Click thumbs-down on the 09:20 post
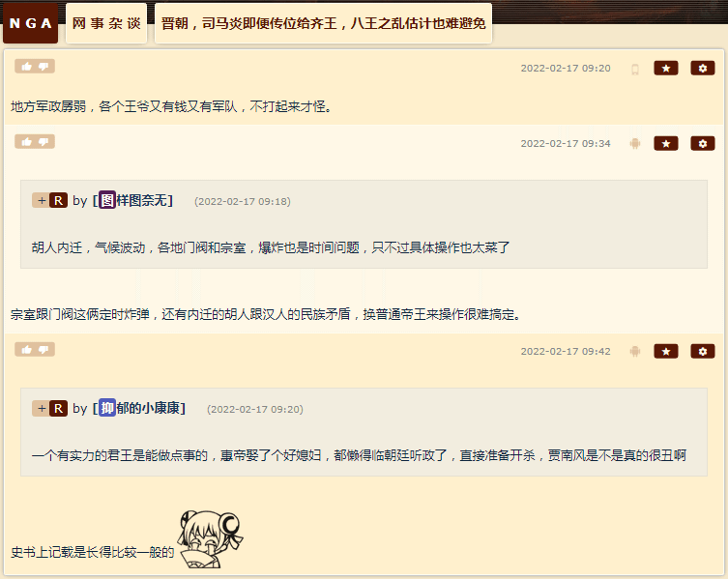The width and height of the screenshot is (728, 579). tap(44, 67)
